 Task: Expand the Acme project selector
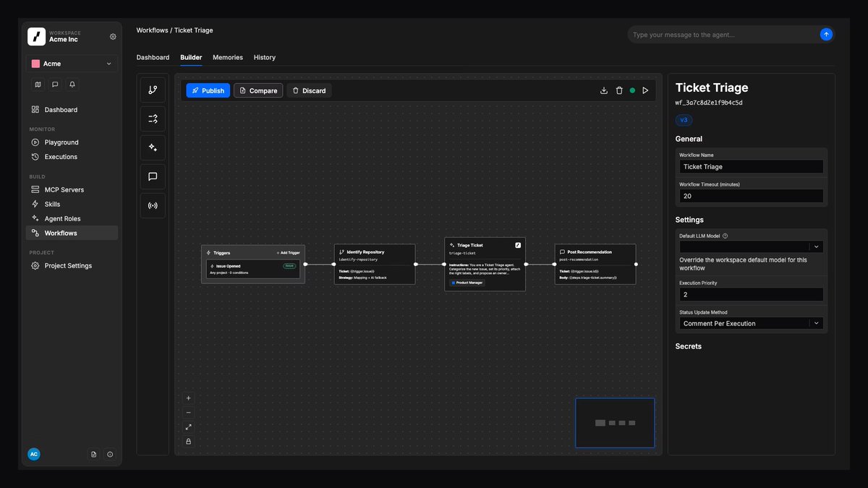click(x=72, y=64)
